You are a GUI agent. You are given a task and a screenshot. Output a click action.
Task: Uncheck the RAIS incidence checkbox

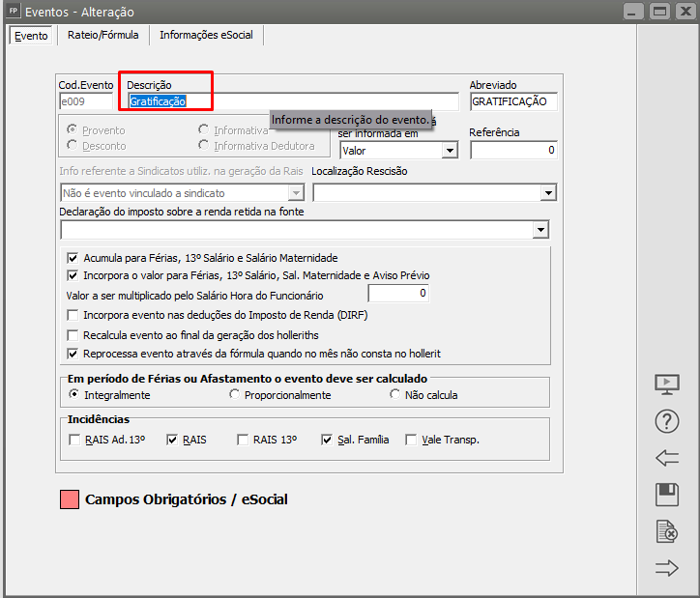pyautogui.click(x=173, y=440)
